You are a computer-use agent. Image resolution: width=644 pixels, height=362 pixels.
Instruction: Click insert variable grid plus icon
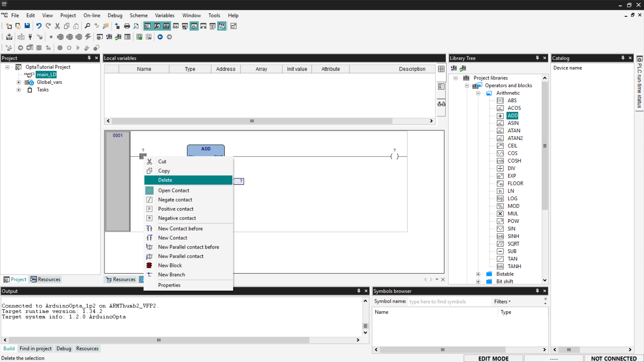point(139,37)
